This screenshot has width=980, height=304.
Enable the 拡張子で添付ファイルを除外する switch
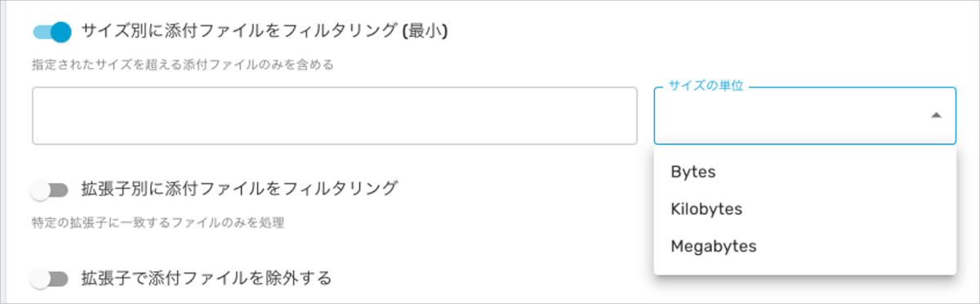[x=50, y=279]
